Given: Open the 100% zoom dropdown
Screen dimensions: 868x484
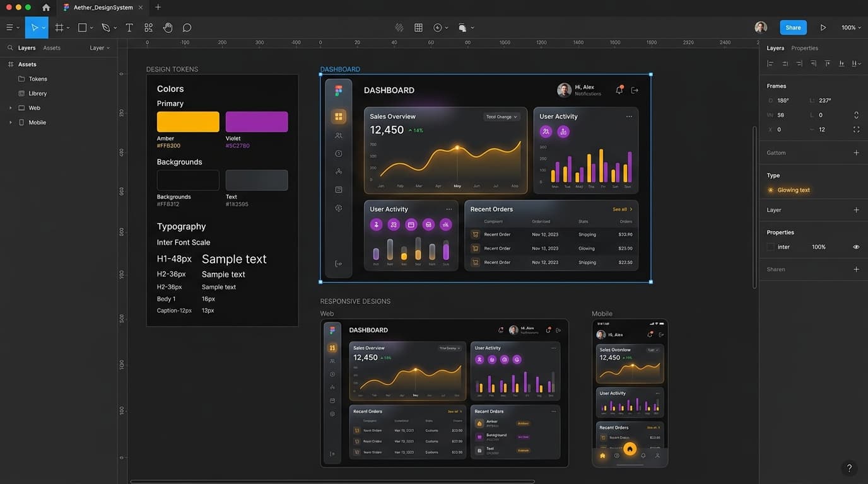Looking at the screenshot, I should pyautogui.click(x=851, y=28).
